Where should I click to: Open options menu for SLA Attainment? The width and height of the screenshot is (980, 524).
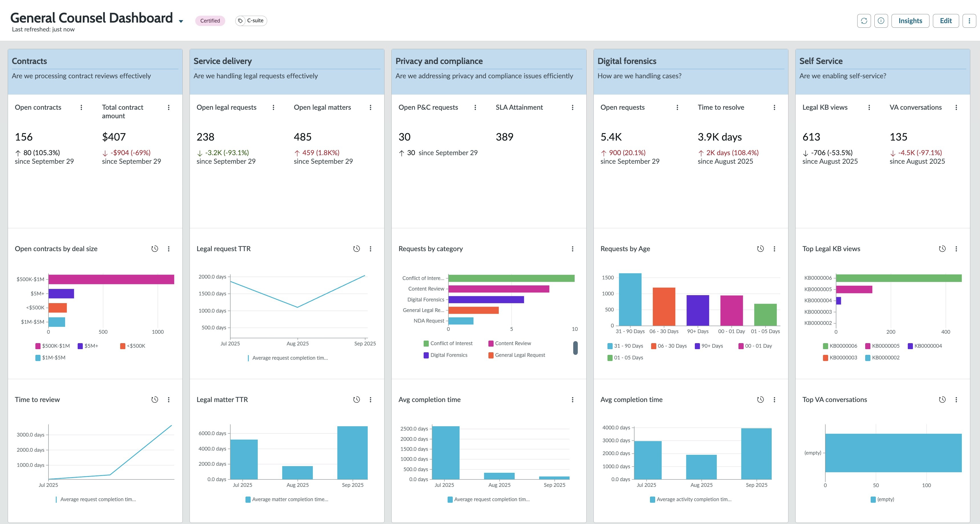[573, 107]
